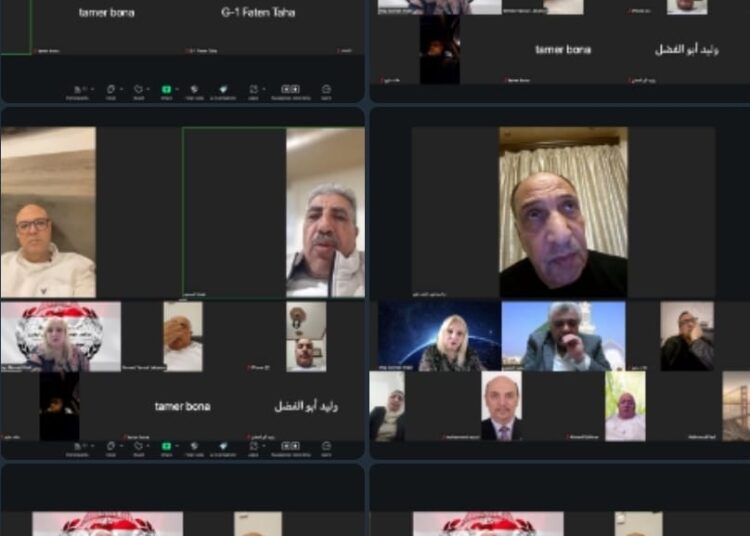The width and height of the screenshot is (750, 536).
Task: Select Arabic-named tile in middle-left window
Action: click(x=306, y=406)
